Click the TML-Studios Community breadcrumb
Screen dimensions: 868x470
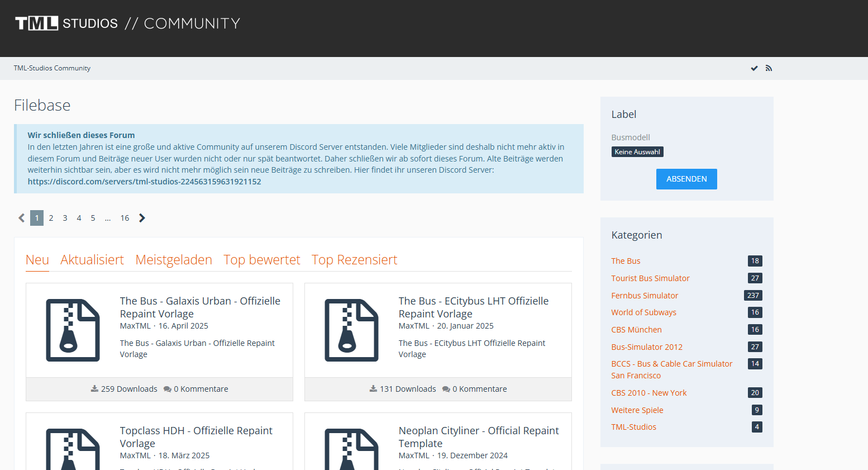coord(52,68)
